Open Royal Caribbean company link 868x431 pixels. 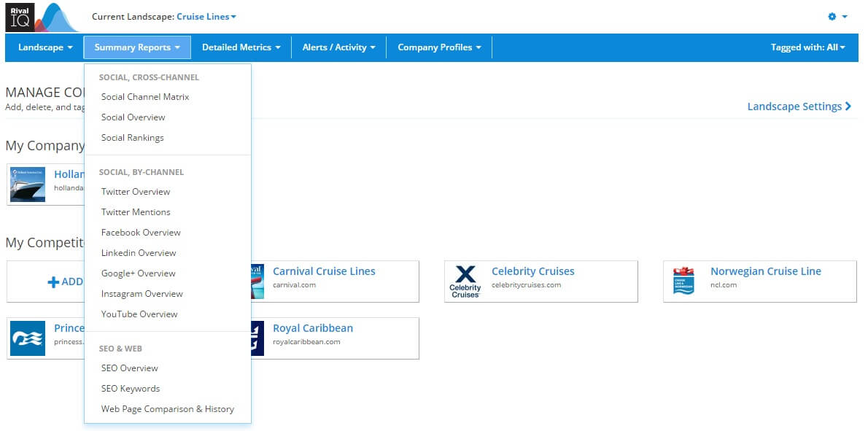click(x=313, y=328)
